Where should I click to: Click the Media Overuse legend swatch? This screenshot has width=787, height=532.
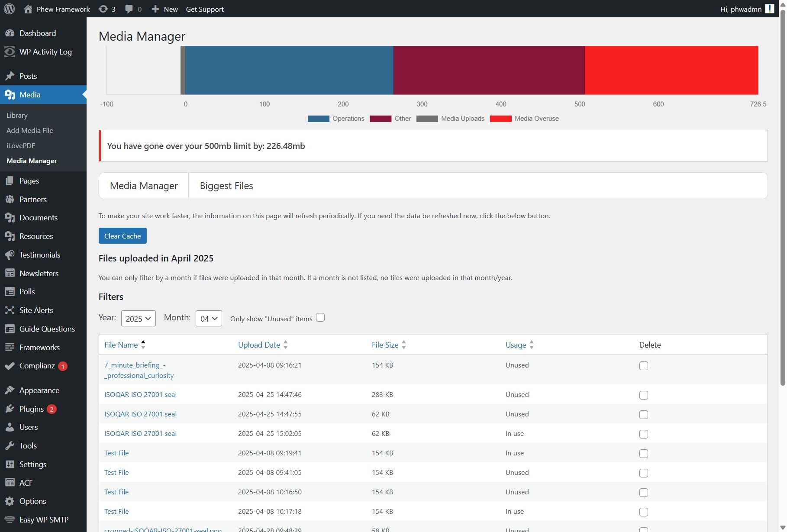click(x=500, y=119)
